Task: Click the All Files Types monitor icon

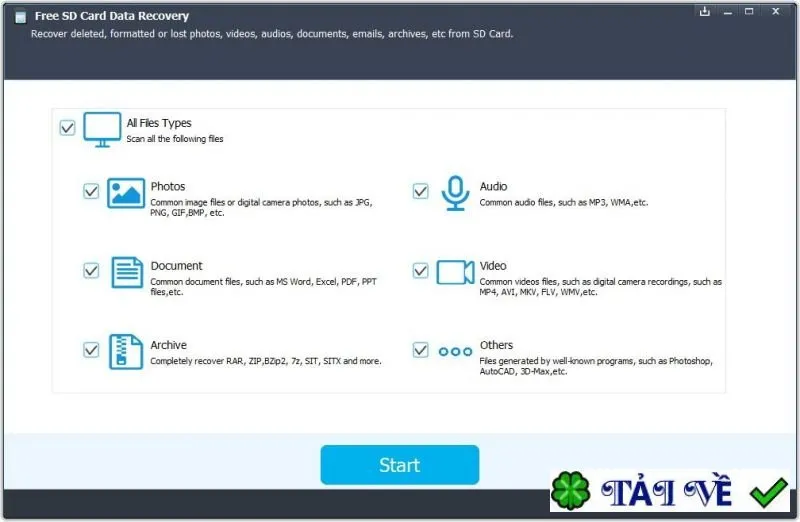Action: click(102, 130)
